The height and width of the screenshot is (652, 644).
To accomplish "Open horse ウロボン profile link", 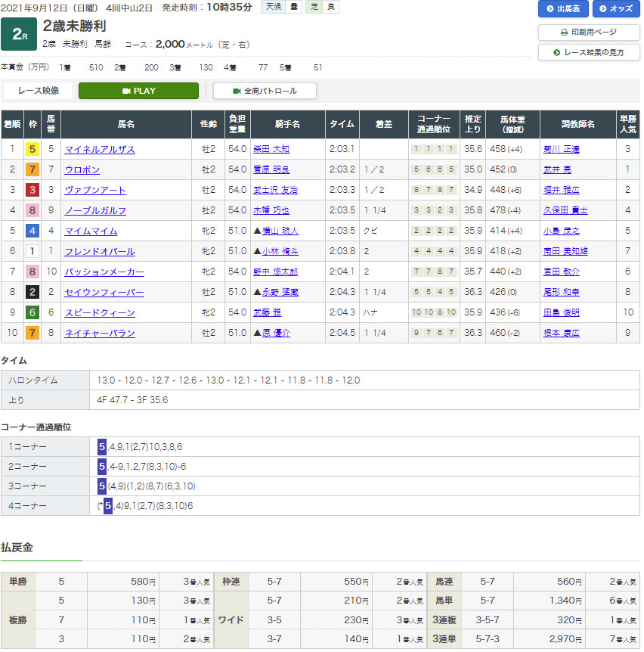I will [x=82, y=170].
